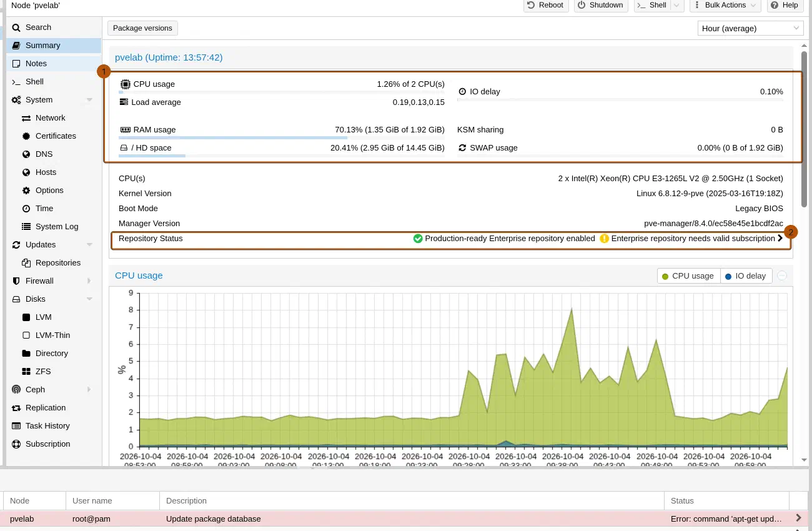Toggle the CPU usage legend series
Viewport: 812px width, 531px height.
coord(688,276)
